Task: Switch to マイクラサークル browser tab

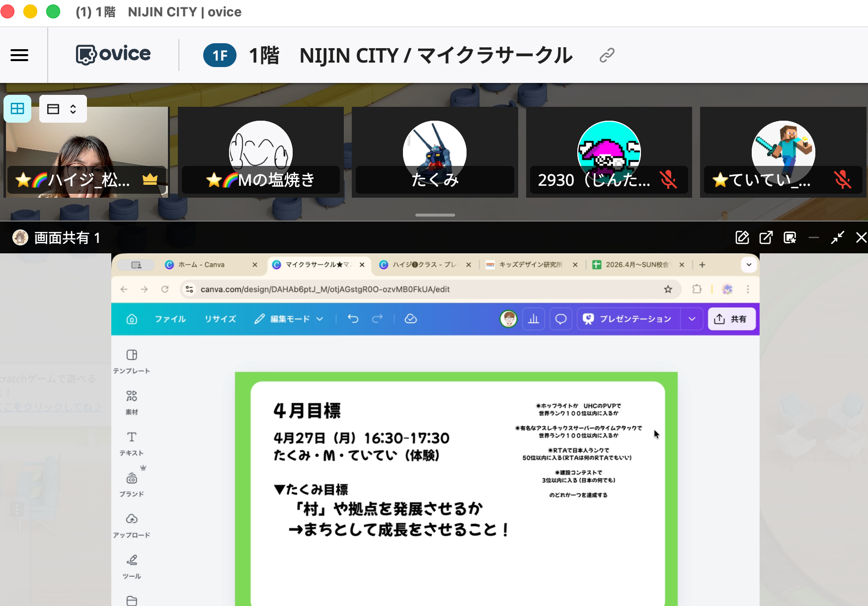Action: point(318,265)
